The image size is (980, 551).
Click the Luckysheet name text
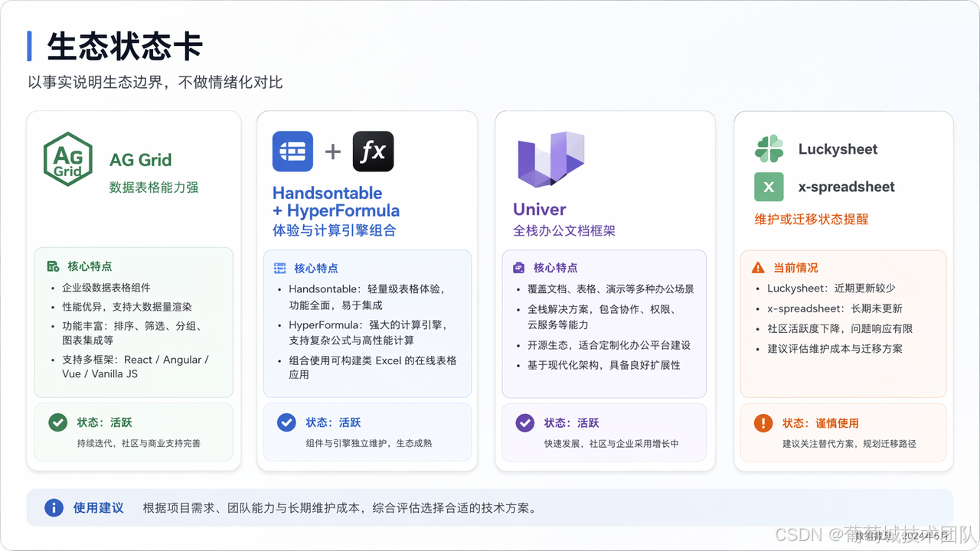(838, 150)
